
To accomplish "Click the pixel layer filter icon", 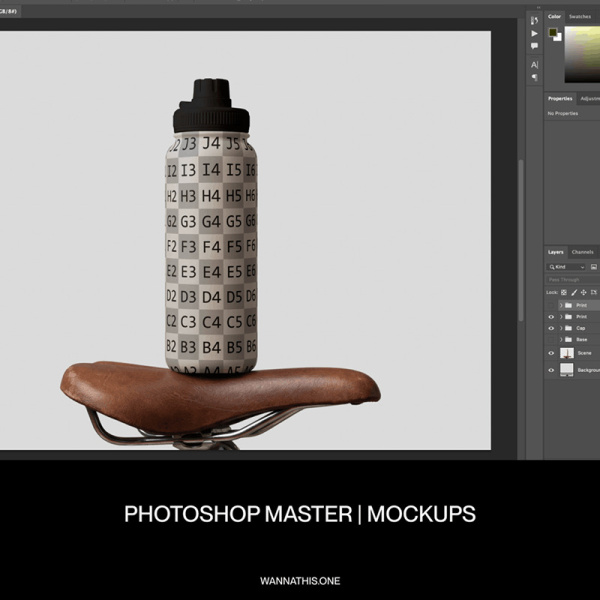I will tap(594, 267).
